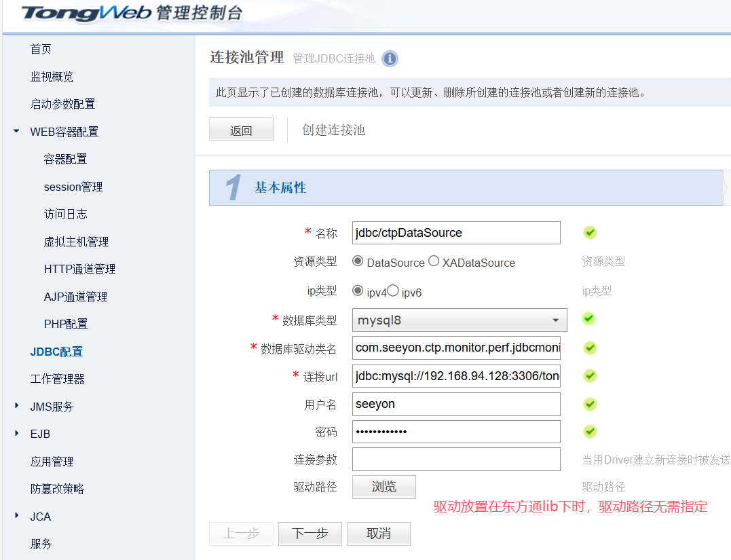Click the 连接url input field
731x560 pixels.
(x=456, y=376)
